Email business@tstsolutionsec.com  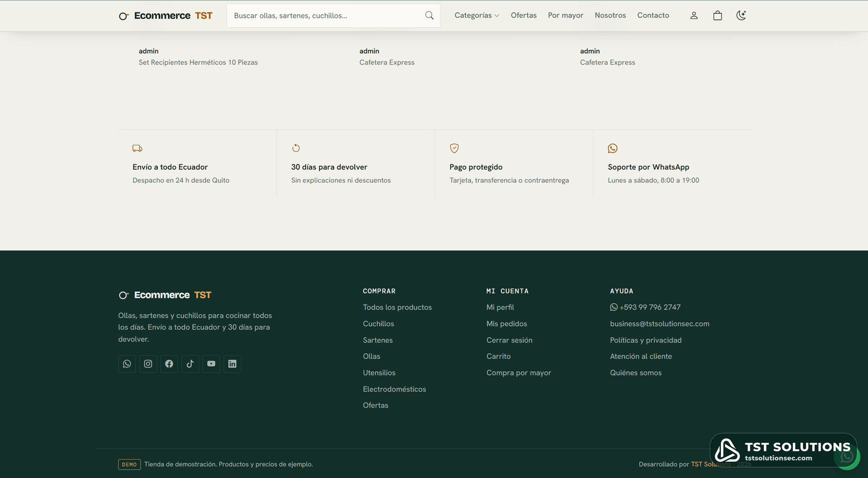pos(660,324)
